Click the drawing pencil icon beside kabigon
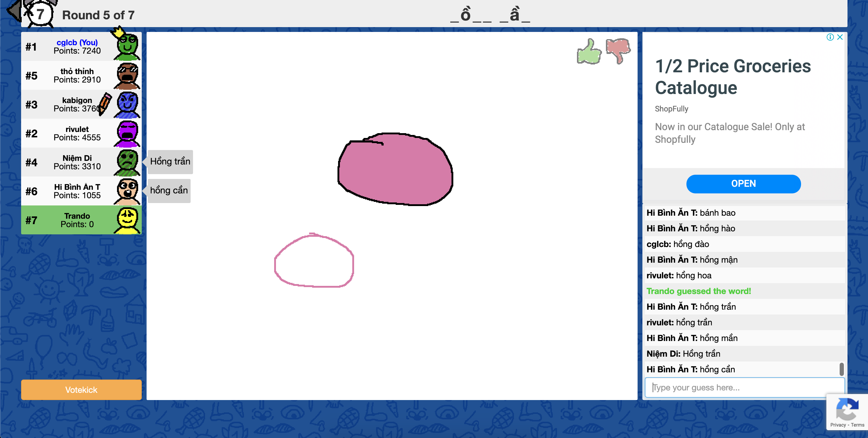The height and width of the screenshot is (438, 868). click(105, 104)
